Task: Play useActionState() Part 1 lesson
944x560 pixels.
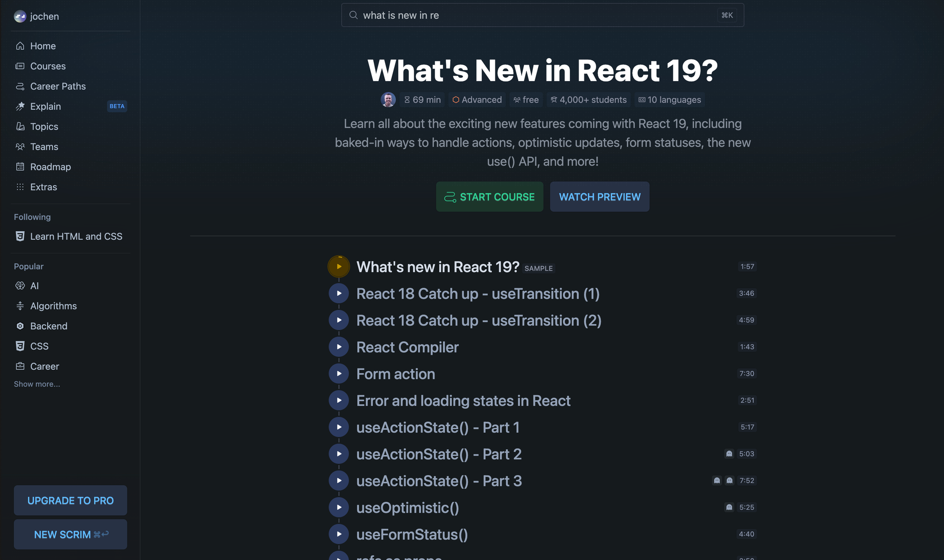Action: 339,427
